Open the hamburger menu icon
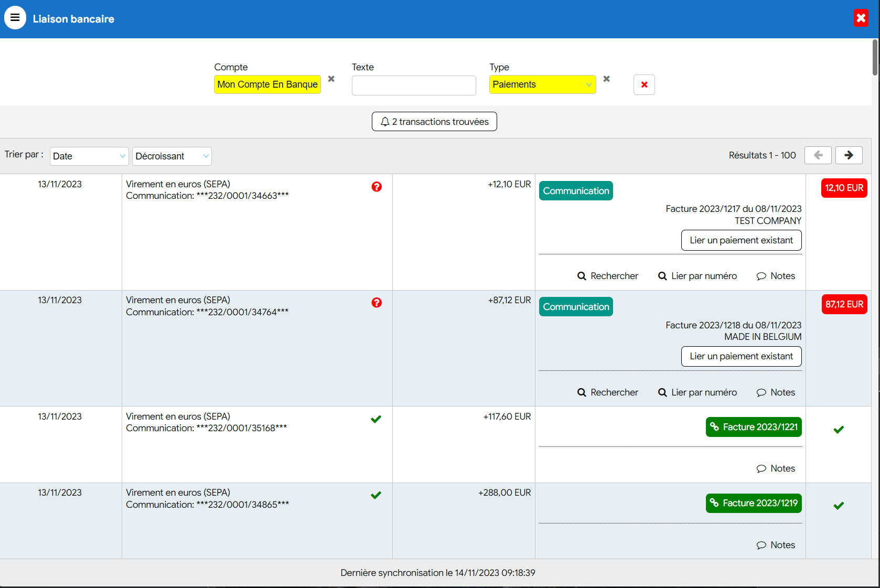 click(x=15, y=18)
